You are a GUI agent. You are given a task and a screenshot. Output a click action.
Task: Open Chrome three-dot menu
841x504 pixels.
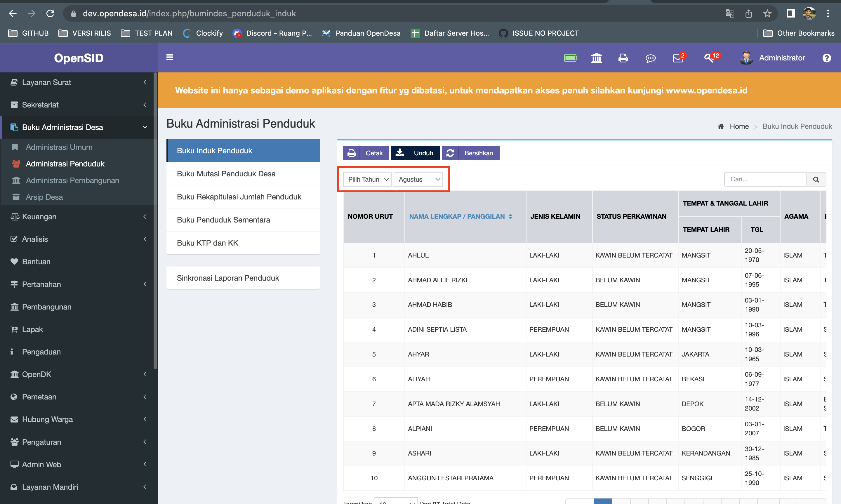[x=828, y=14]
